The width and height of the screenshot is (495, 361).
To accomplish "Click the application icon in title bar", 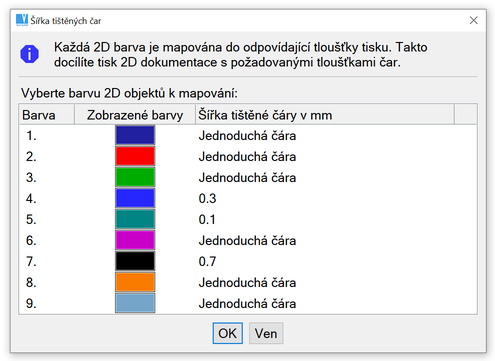I will pos(22,20).
